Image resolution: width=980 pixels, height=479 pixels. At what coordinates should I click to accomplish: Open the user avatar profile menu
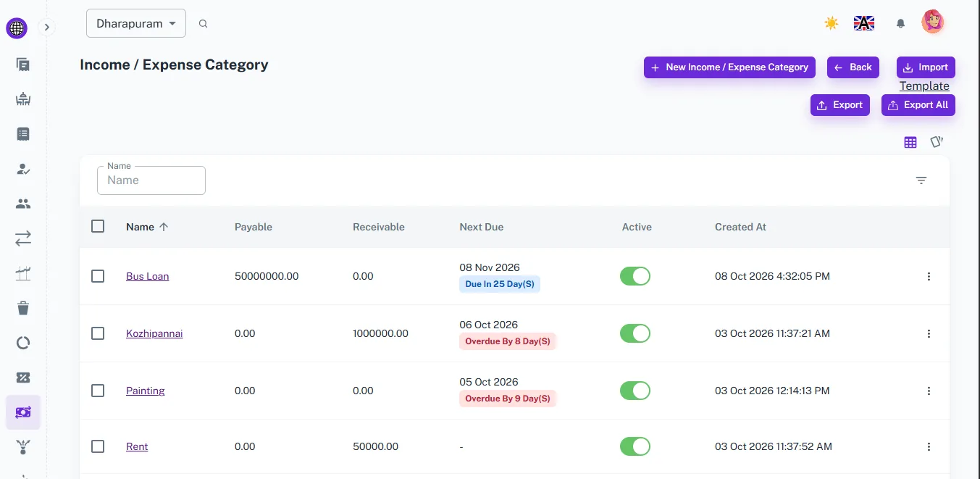pyautogui.click(x=933, y=22)
